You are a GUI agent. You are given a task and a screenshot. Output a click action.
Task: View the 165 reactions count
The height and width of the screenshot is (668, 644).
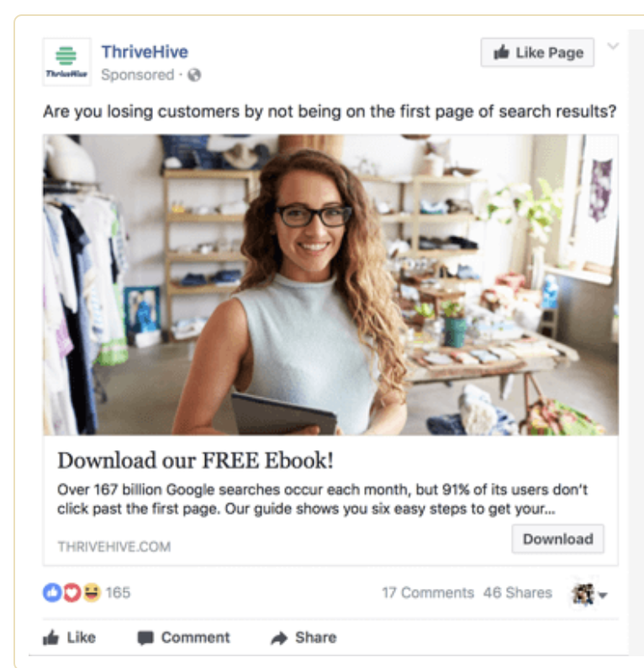[x=118, y=592]
